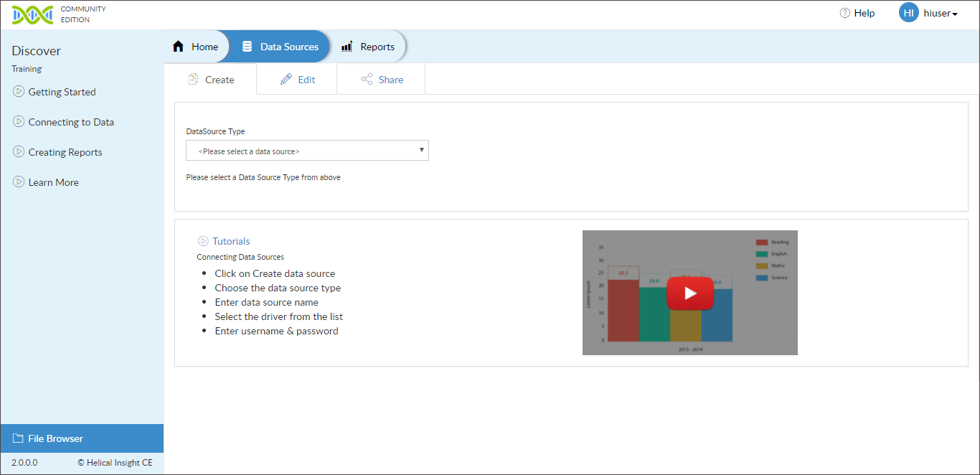The width and height of the screenshot is (980, 475).
Task: Select the Share network icon
Action: (368, 79)
